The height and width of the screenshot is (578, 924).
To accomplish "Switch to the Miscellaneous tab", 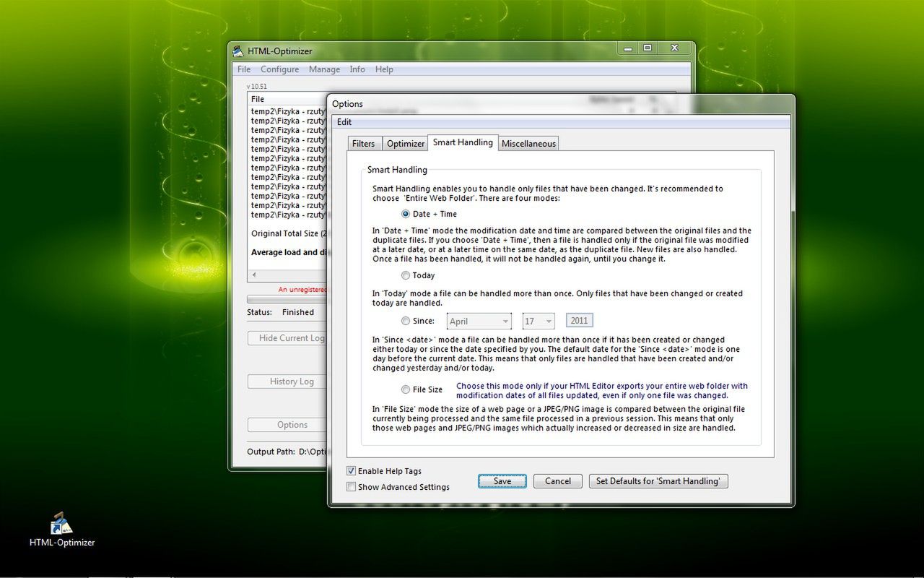I will coord(528,144).
